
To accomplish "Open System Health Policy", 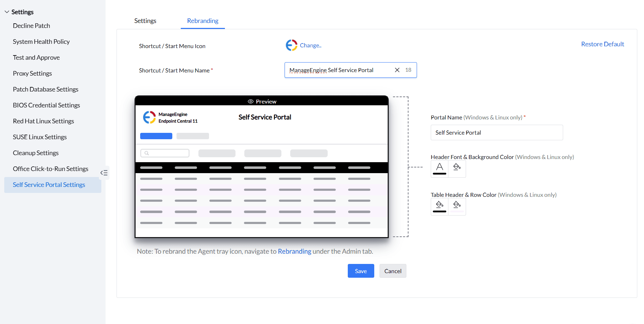I will pyautogui.click(x=41, y=42).
